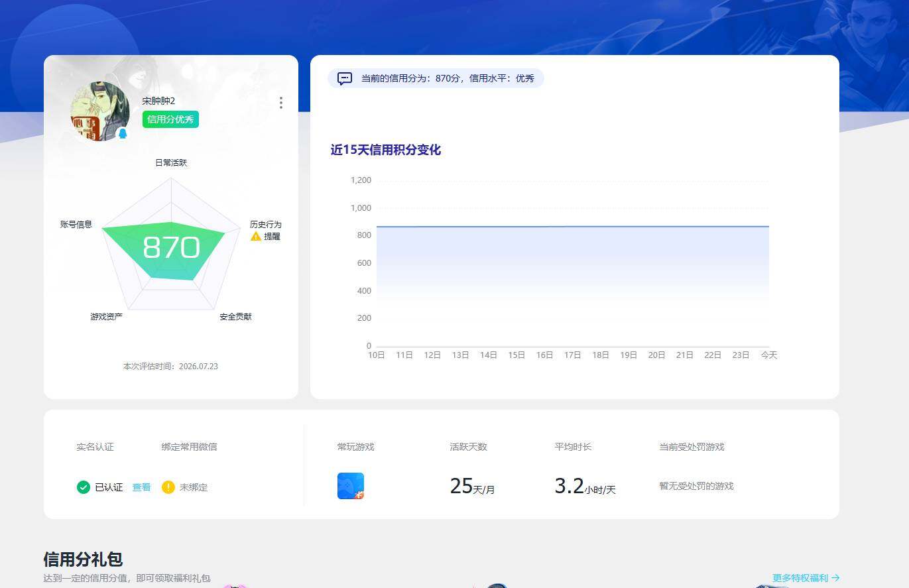The image size is (909, 588).
Task: Click the 实名认证 heading
Action: click(x=95, y=447)
